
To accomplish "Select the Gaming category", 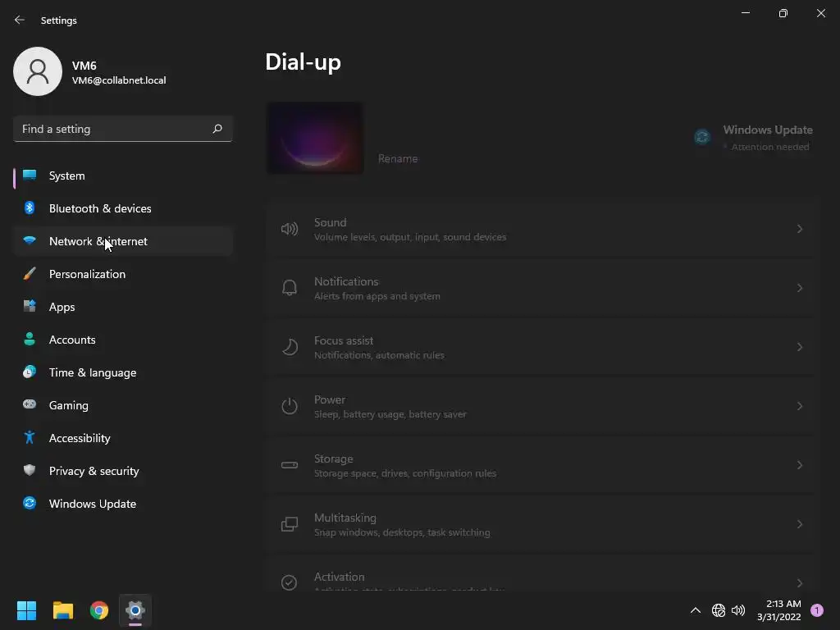I will pyautogui.click(x=123, y=405).
